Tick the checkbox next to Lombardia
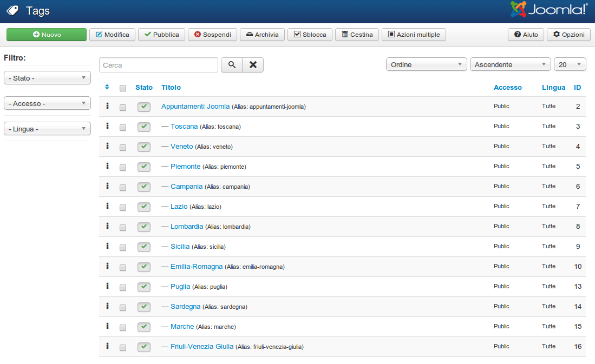The height and width of the screenshot is (364, 595). tap(123, 228)
